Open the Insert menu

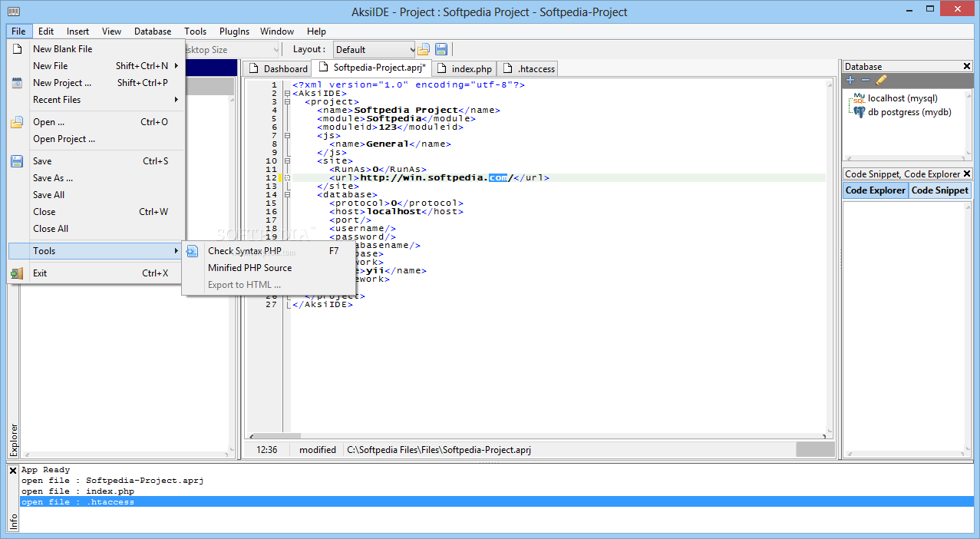(78, 31)
